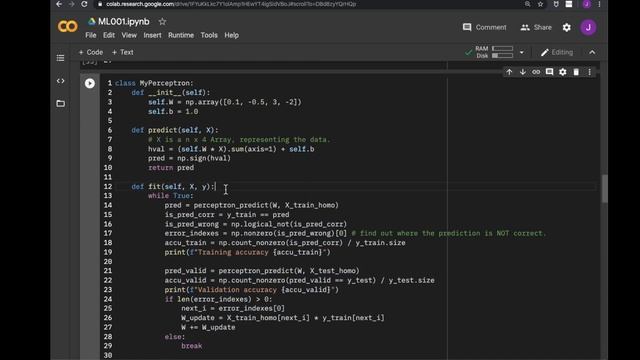Screen dimensions: 640x360
Task: Click the "def predict(self, X):" line
Action: tap(175, 130)
